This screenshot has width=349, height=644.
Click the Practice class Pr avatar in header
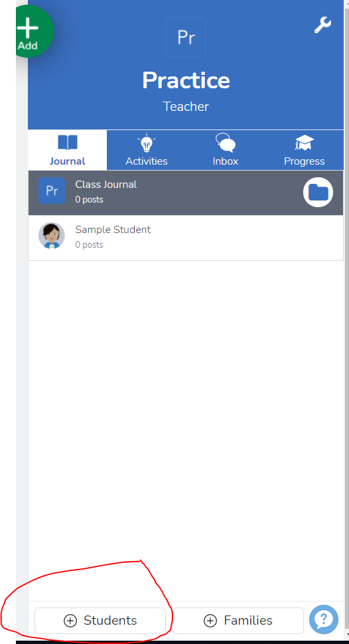point(186,37)
